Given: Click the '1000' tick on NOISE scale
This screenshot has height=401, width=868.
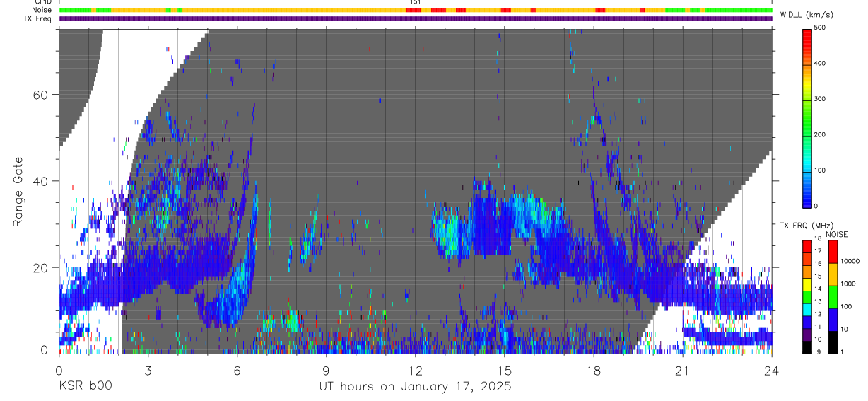Looking at the screenshot, I should tap(848, 284).
